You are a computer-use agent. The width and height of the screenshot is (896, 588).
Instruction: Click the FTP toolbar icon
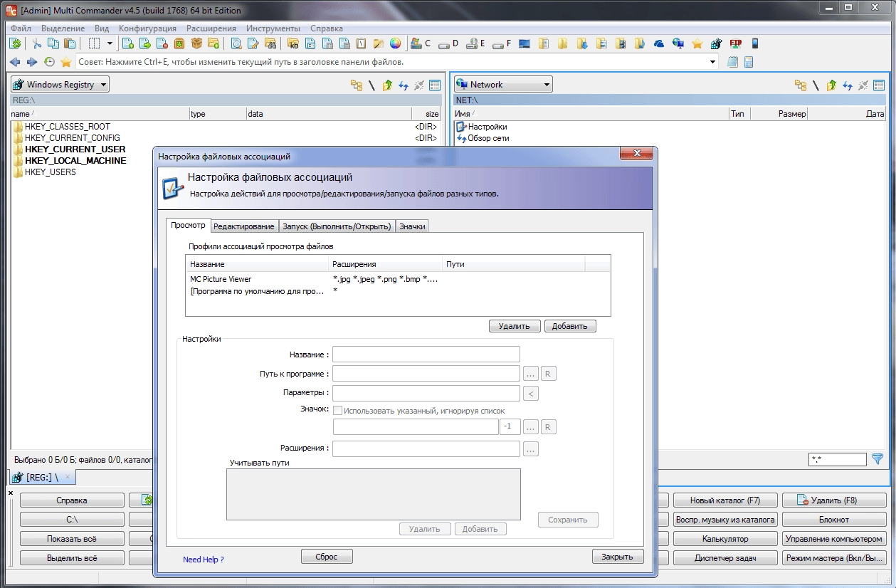(736, 43)
